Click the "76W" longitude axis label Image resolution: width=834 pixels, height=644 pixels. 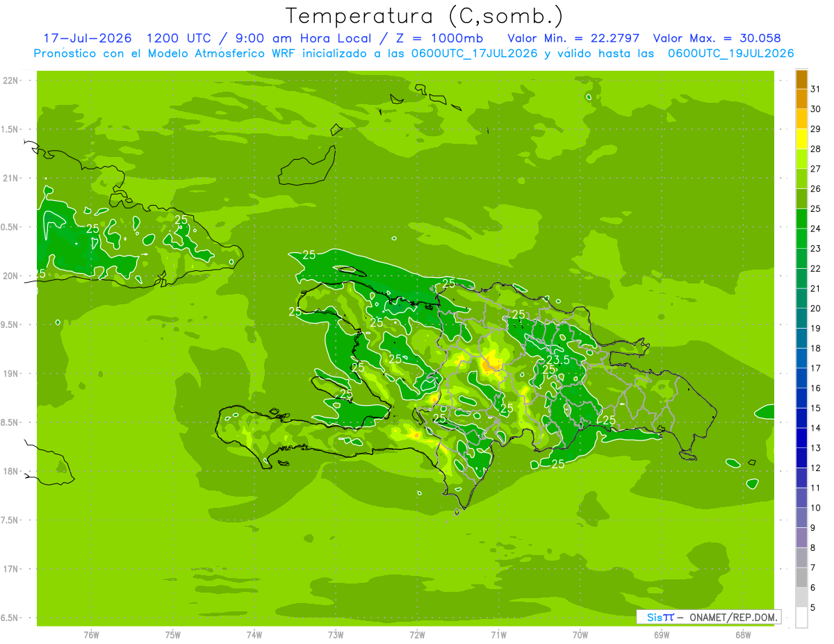click(x=91, y=635)
